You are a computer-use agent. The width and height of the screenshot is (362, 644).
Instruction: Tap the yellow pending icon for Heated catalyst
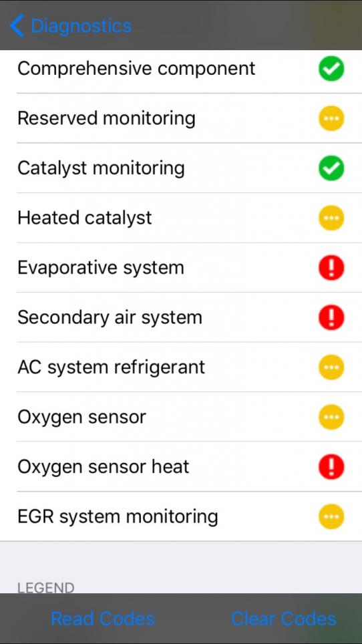pyautogui.click(x=331, y=218)
